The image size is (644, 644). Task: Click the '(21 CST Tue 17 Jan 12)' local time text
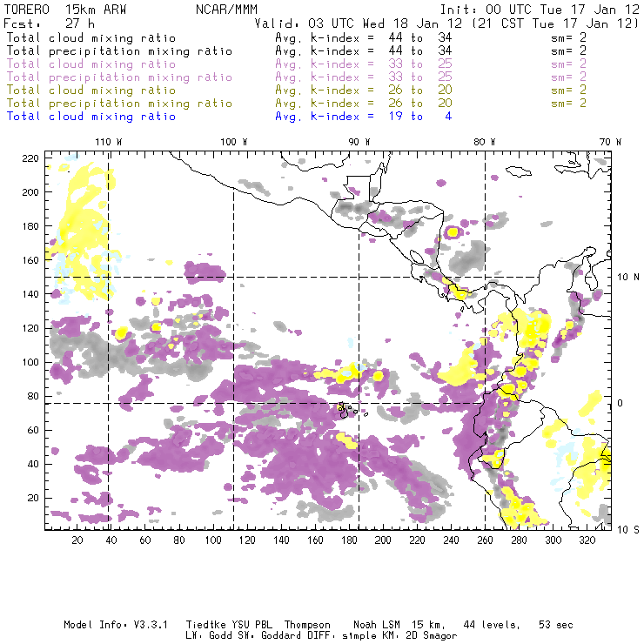tap(554, 23)
